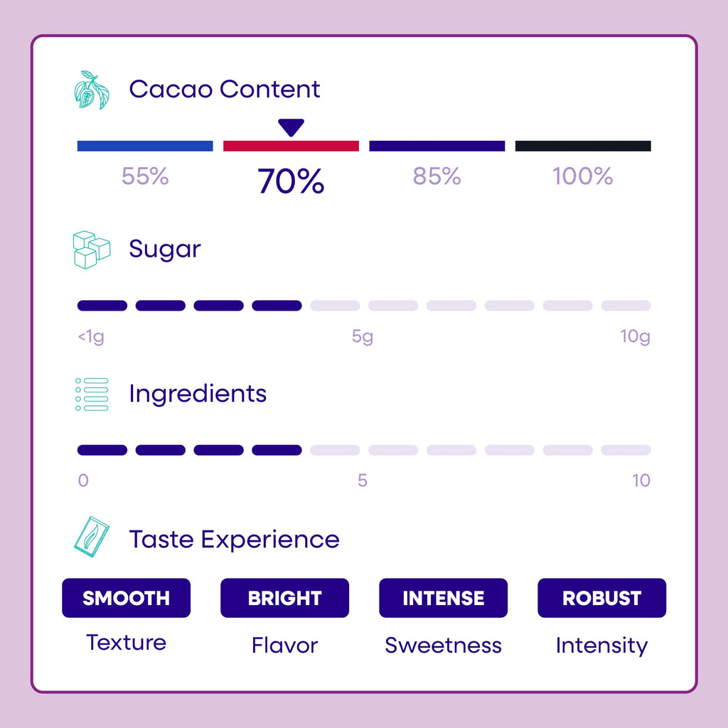Select the black 100% cacao bar

point(583,146)
